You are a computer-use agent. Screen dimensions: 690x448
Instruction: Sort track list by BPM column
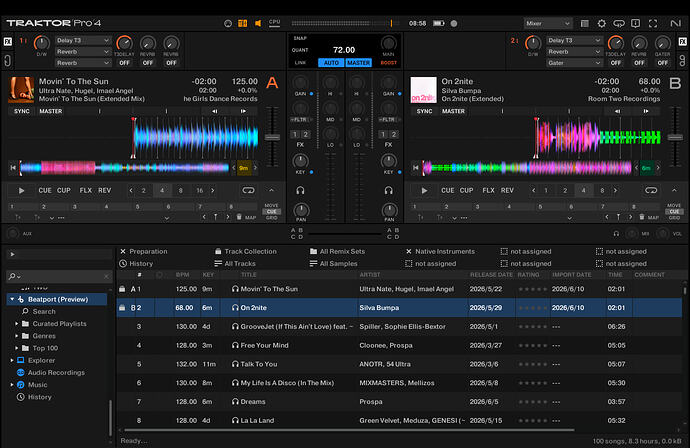point(183,275)
